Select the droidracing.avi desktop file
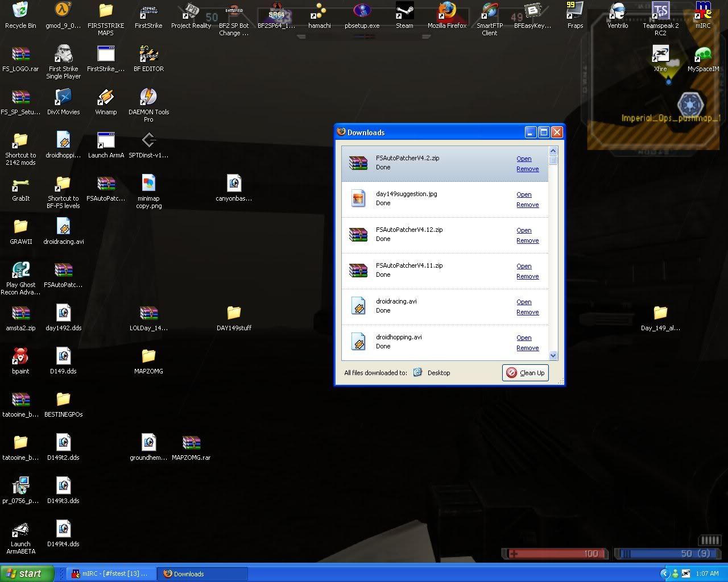The height and width of the screenshot is (582, 728). point(63,231)
